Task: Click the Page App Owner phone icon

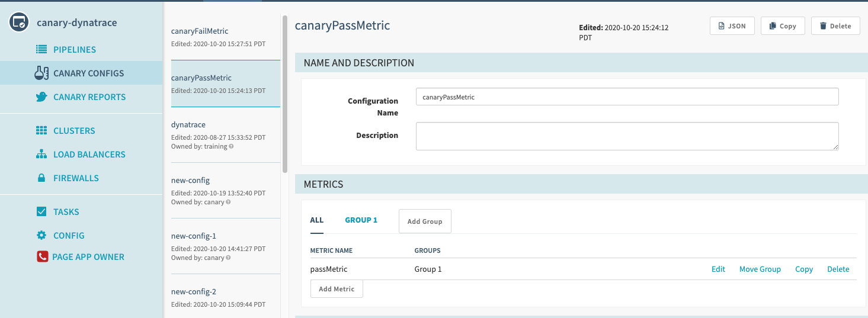Action: [42, 257]
